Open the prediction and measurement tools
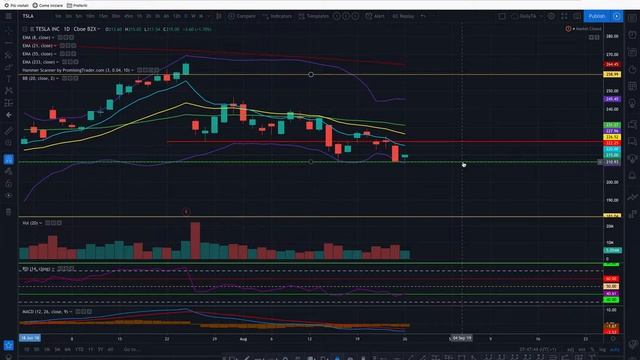640x360 pixels. click(x=9, y=103)
